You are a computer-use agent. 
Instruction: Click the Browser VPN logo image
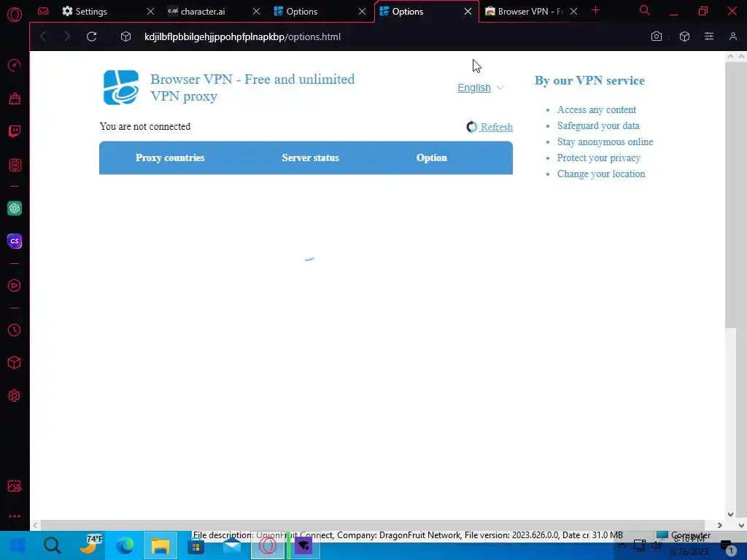[x=121, y=87]
